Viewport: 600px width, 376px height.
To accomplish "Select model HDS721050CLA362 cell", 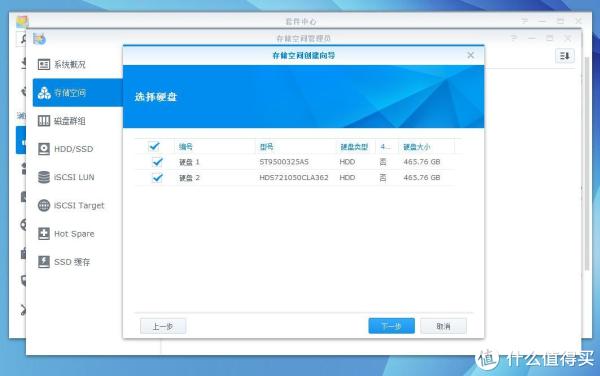I will [x=294, y=177].
